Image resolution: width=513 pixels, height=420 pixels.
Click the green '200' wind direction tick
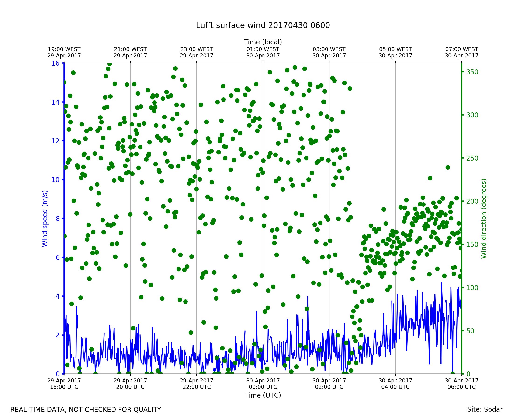[x=472, y=202]
